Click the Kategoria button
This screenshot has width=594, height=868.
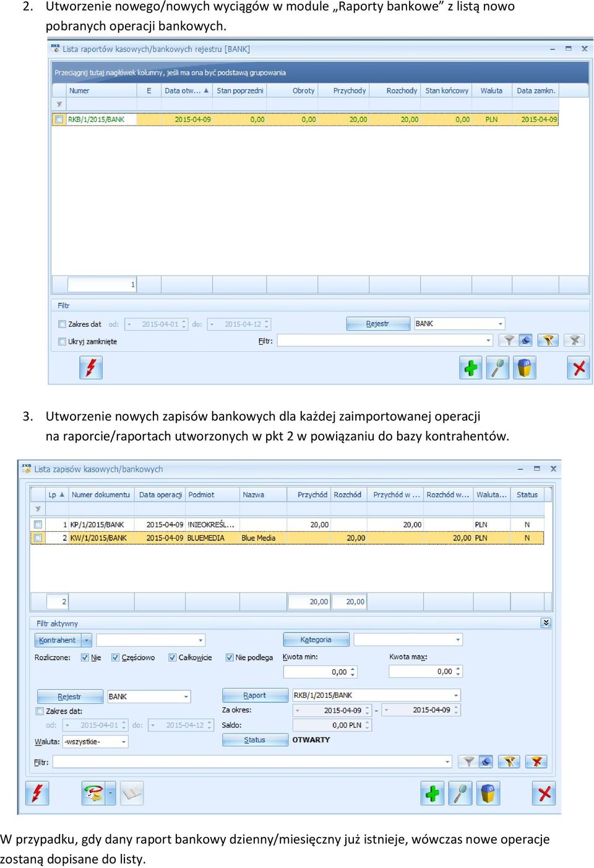pyautogui.click(x=316, y=640)
